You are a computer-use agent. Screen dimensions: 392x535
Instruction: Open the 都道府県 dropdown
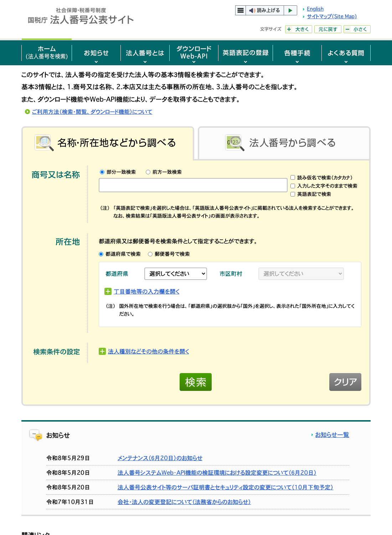(176, 274)
